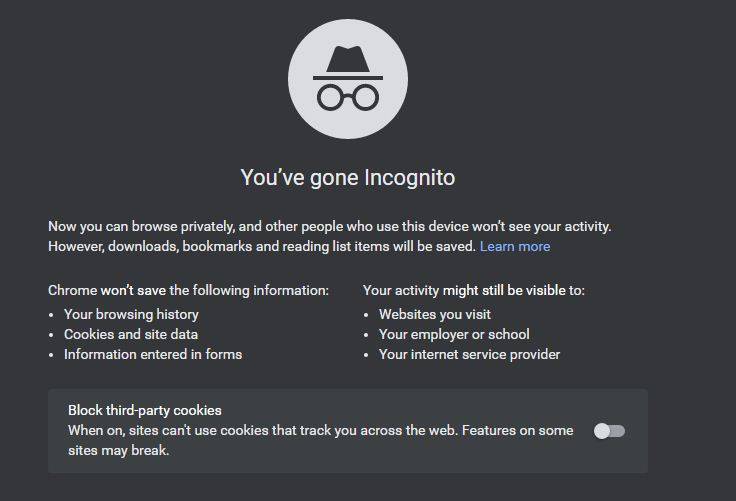This screenshot has width=736, height=501.
Task: Click the "Block third-party cookies" title text
Action: click(145, 410)
